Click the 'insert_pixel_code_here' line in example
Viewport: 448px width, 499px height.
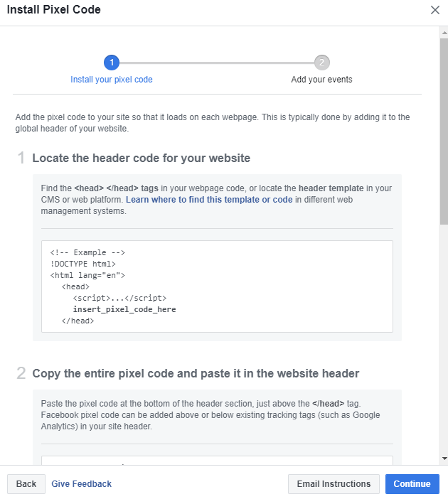124,309
